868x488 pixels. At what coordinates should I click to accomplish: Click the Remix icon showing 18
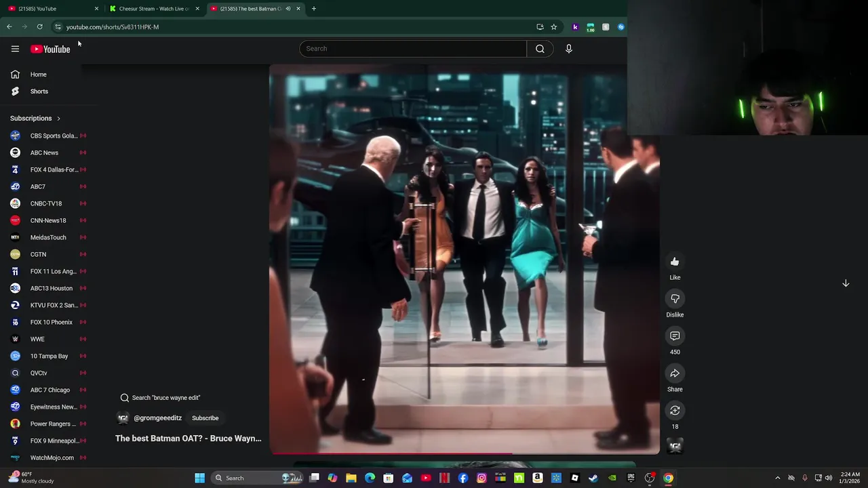(675, 411)
